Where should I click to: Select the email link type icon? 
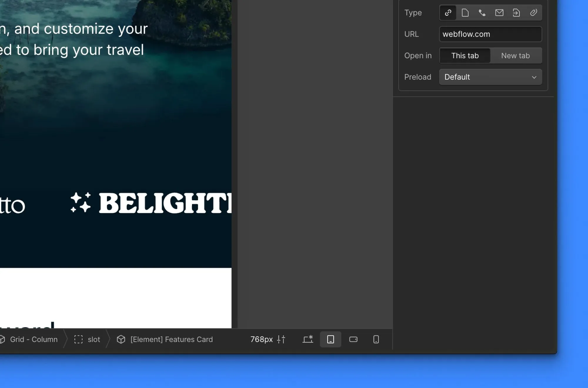pyautogui.click(x=499, y=13)
